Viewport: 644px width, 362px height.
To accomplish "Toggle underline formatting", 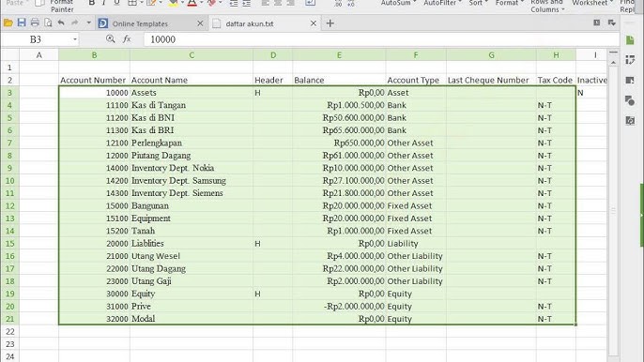I will (116, 3).
